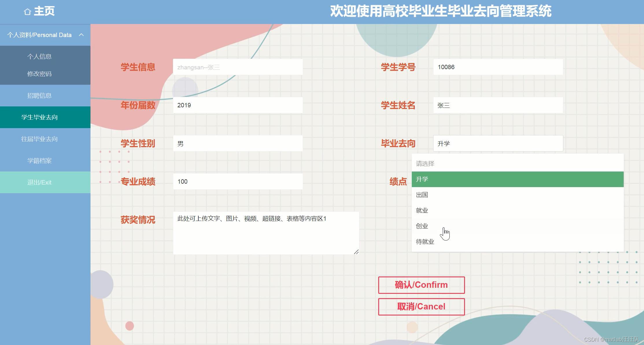Click 退出/Exit to log out
Screen dimensions: 644x345
click(x=39, y=182)
